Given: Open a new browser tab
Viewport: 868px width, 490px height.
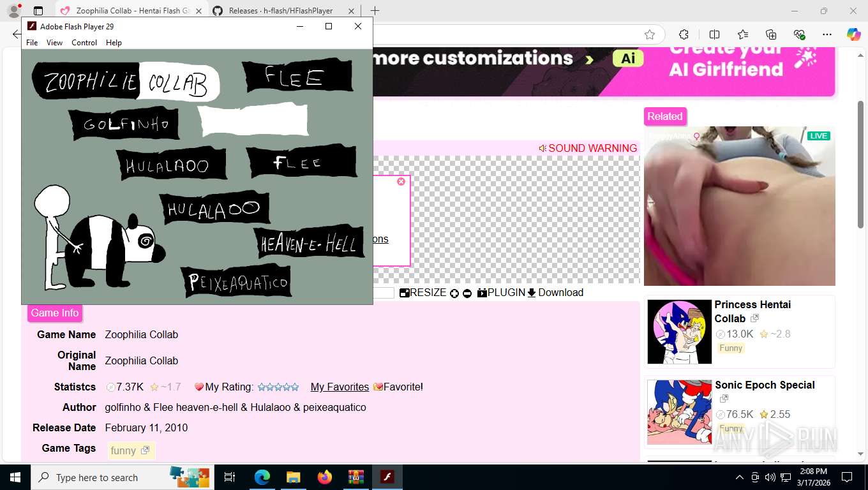Looking at the screenshot, I should tap(375, 11).
